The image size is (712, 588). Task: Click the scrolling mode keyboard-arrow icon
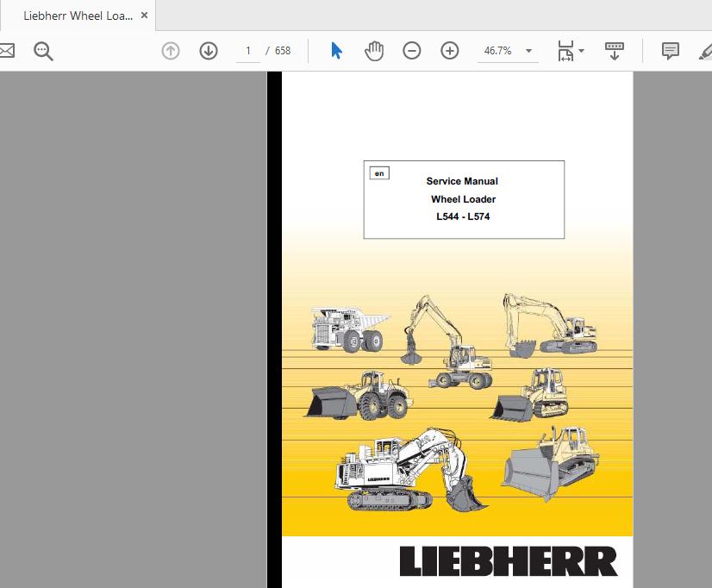pyautogui.click(x=615, y=51)
